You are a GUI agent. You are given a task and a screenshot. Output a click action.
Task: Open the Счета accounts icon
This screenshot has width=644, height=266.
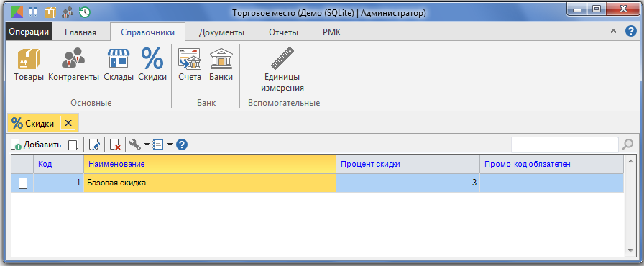(189, 58)
